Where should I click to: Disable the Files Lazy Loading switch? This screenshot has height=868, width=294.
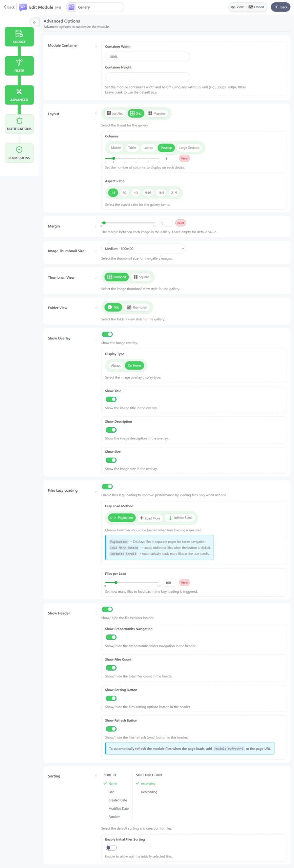point(107,487)
